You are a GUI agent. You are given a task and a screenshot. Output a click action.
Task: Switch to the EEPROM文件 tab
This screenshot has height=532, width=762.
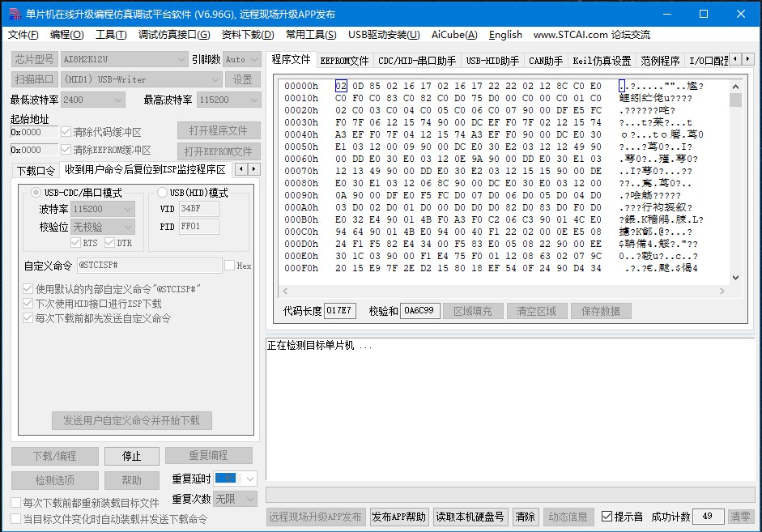point(345,59)
